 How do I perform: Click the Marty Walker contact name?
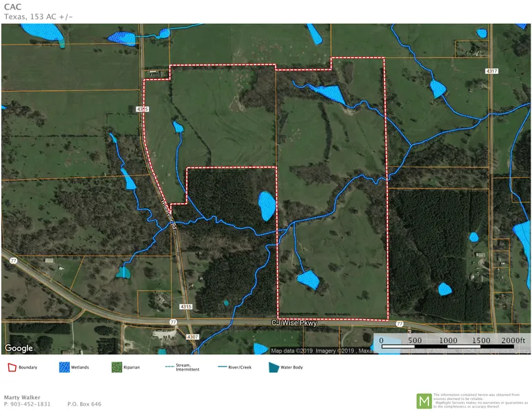pyautogui.click(x=21, y=397)
